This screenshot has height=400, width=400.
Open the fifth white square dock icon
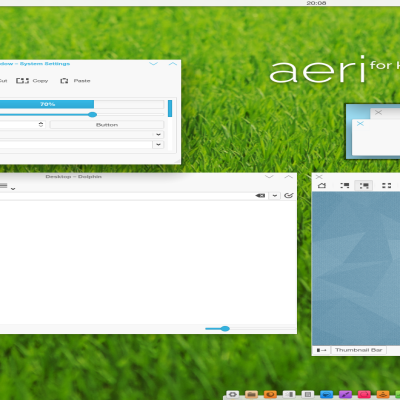308,395
